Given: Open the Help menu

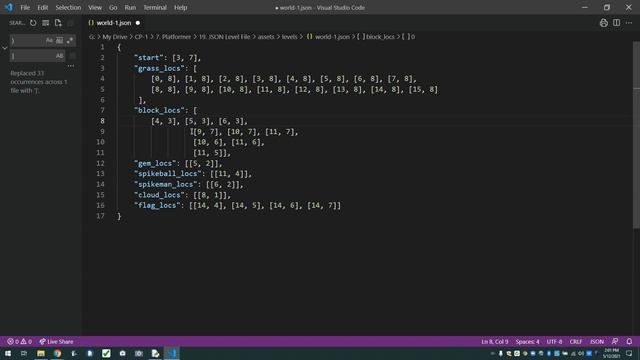Looking at the screenshot, I should point(180,7).
